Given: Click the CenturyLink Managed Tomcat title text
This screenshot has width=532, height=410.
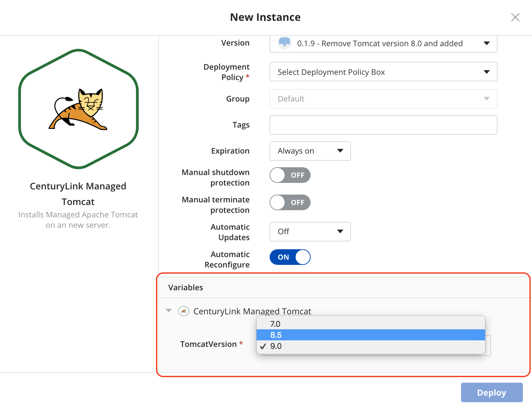Looking at the screenshot, I should pyautogui.click(x=78, y=194).
